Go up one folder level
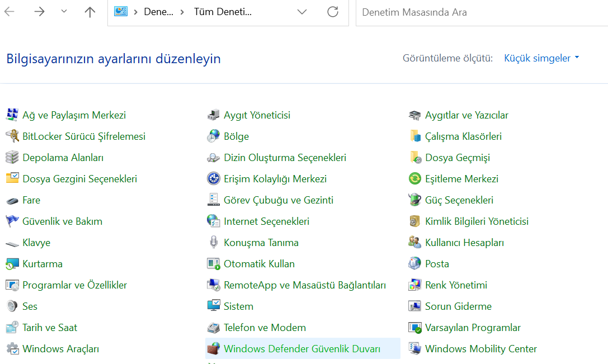 coord(90,12)
